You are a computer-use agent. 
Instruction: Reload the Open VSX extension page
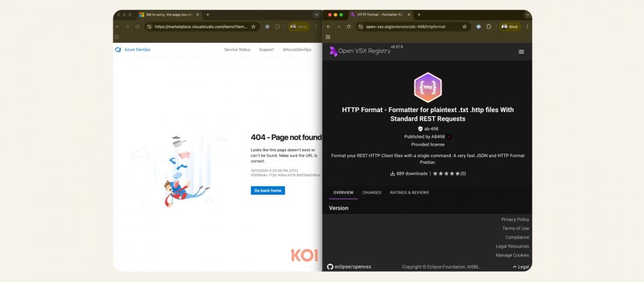(348, 27)
